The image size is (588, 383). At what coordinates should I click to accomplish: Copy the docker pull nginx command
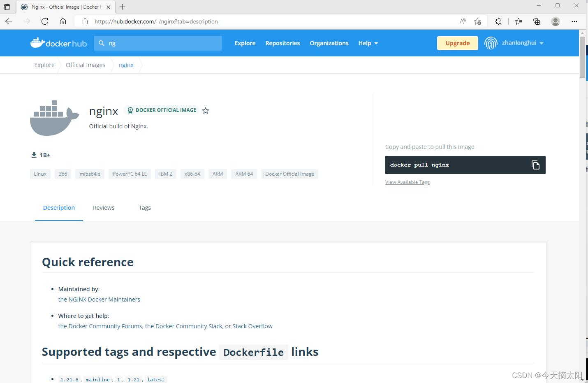coord(535,165)
